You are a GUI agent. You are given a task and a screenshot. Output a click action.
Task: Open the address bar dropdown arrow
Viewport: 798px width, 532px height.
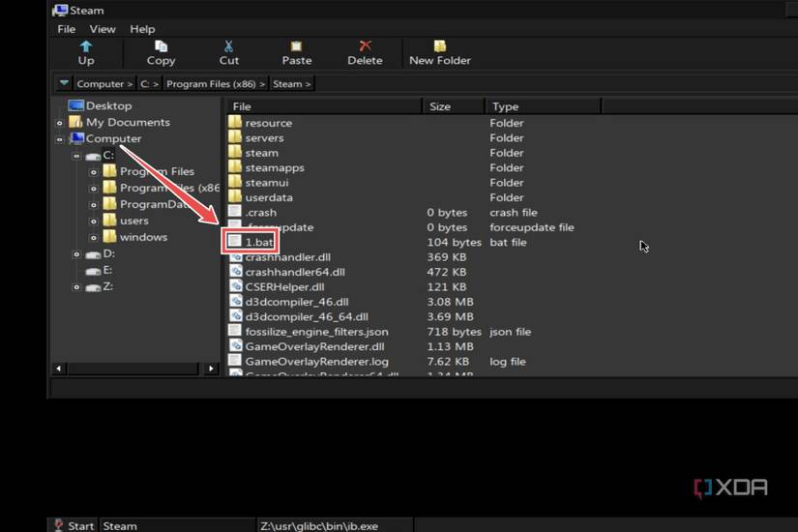click(x=64, y=83)
